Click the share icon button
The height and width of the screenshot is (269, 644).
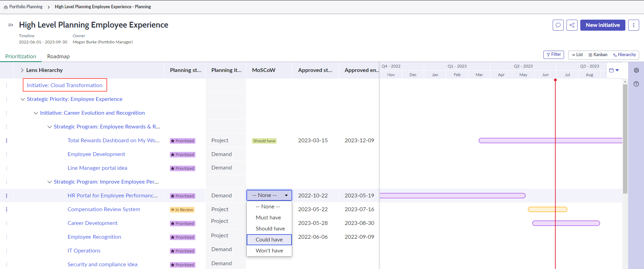(572, 25)
